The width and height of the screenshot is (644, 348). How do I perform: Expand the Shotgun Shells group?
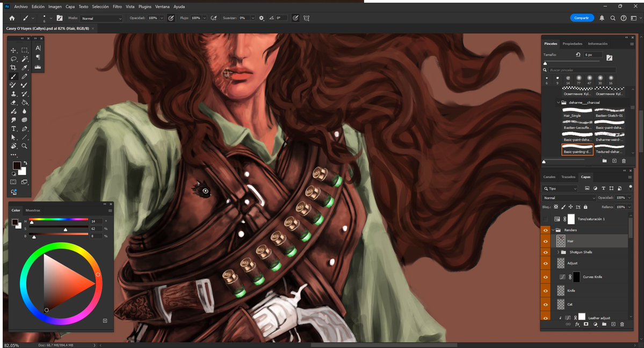coord(558,252)
